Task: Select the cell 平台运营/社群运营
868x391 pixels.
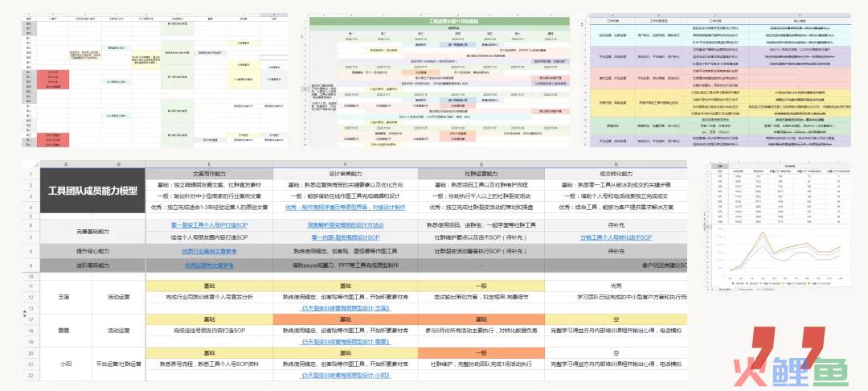Action: pyautogui.click(x=118, y=364)
